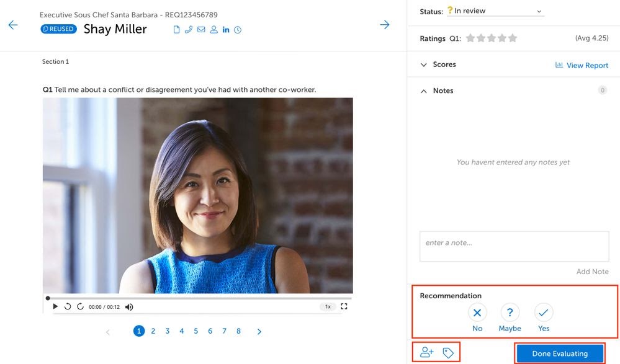
Task: Open the resume document icon
Action: click(176, 30)
